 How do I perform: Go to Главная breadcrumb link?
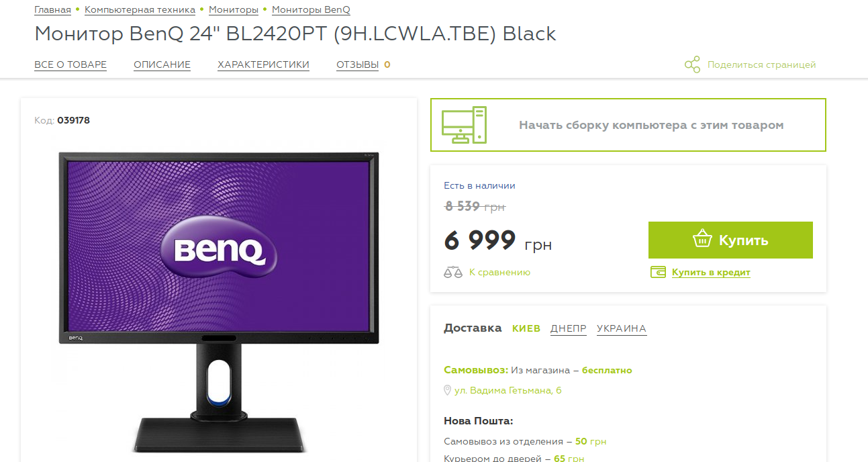point(52,10)
